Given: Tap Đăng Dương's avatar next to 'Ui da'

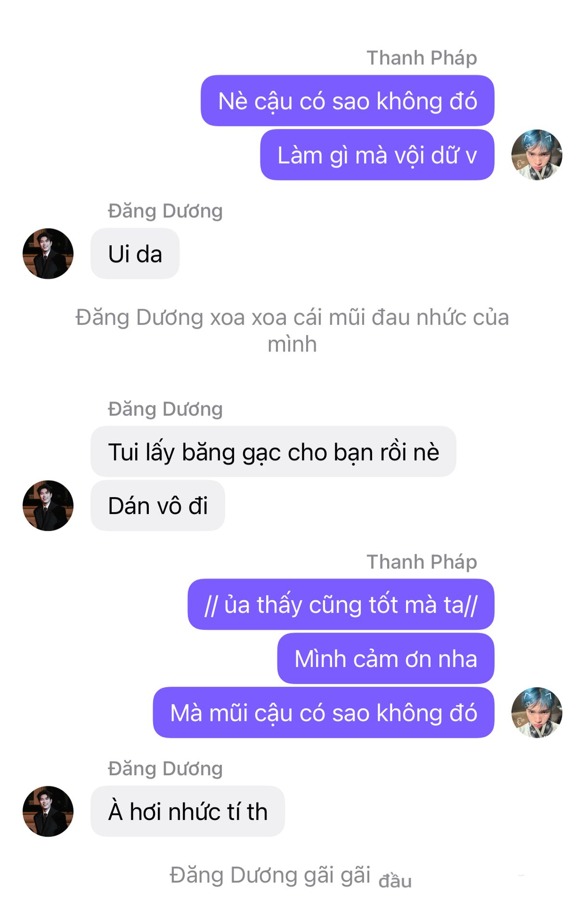Looking at the screenshot, I should click(x=48, y=254).
